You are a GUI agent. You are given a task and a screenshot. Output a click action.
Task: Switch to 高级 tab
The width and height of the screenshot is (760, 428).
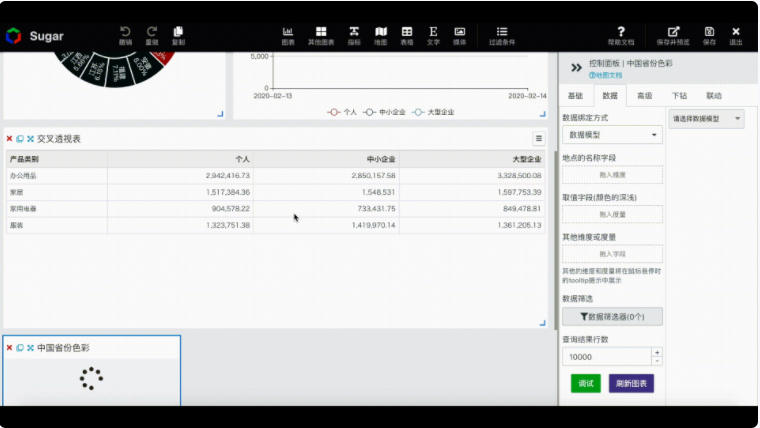point(644,95)
